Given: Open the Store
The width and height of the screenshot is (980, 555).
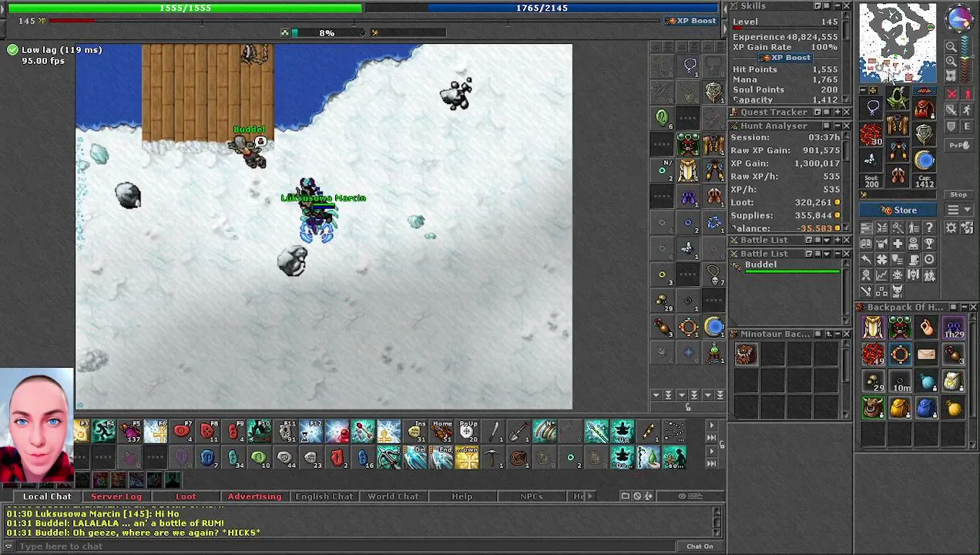Looking at the screenshot, I should [898, 210].
